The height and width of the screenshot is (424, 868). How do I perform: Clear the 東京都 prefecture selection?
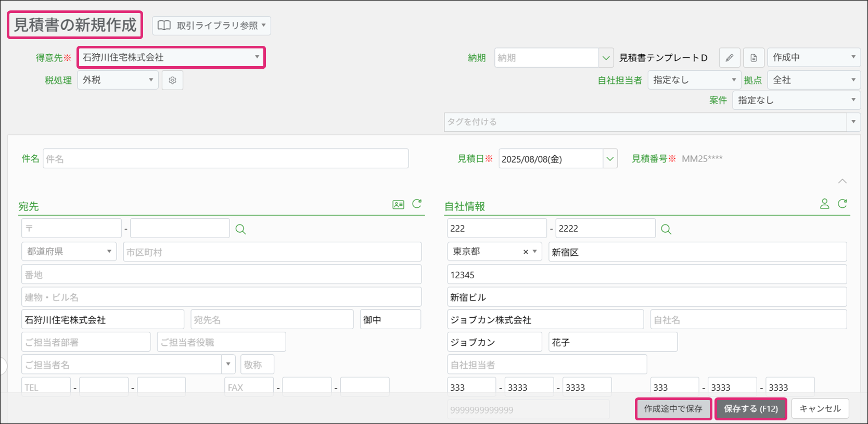(x=526, y=252)
